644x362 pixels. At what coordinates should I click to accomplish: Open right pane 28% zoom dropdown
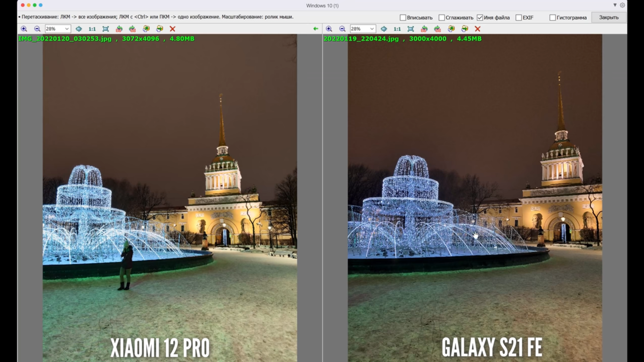click(x=372, y=29)
